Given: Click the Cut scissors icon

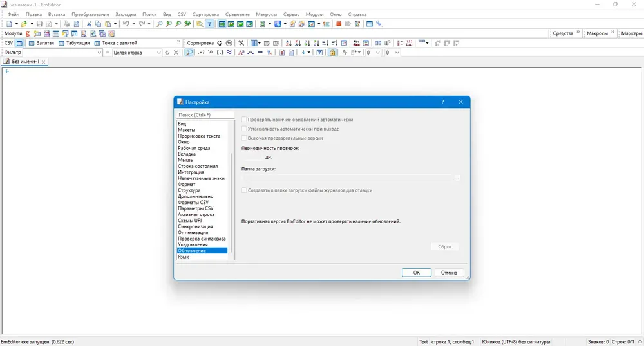Looking at the screenshot, I should coord(89,24).
